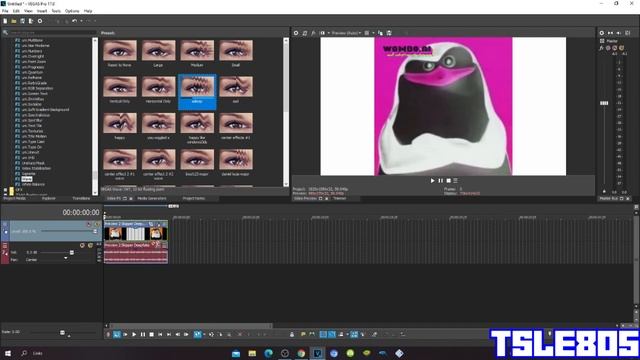Click the Render As icon in toolbar

pyautogui.click(x=31, y=21)
